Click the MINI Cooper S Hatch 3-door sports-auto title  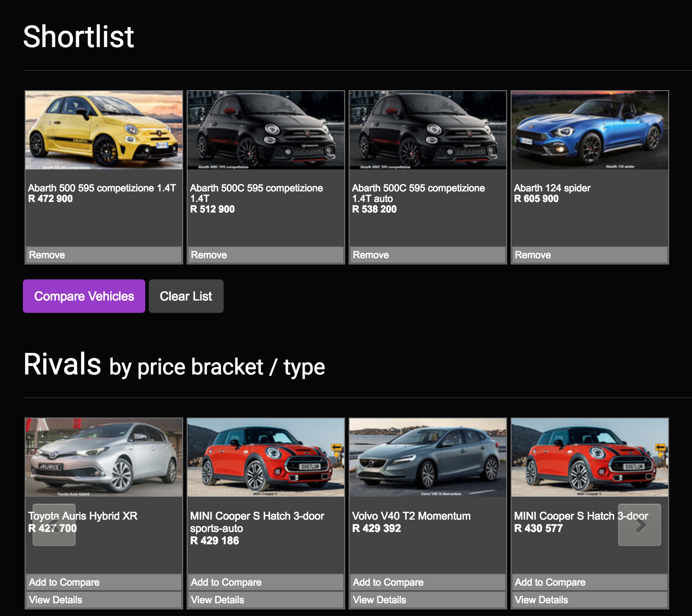tap(257, 522)
